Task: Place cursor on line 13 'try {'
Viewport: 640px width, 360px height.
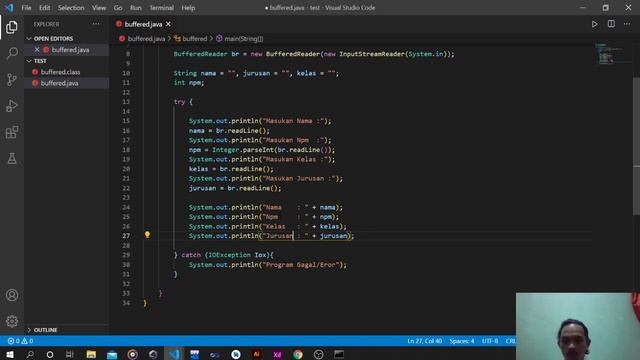Action: click(x=183, y=102)
